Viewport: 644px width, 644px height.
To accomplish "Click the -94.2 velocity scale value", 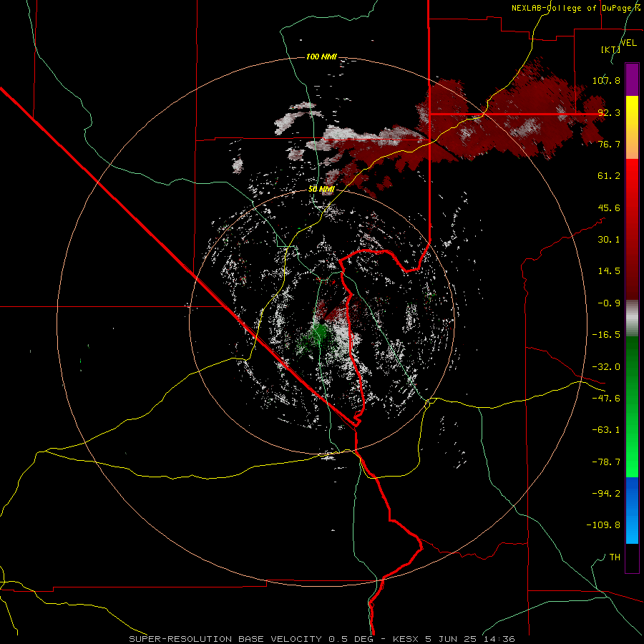I will [606, 494].
